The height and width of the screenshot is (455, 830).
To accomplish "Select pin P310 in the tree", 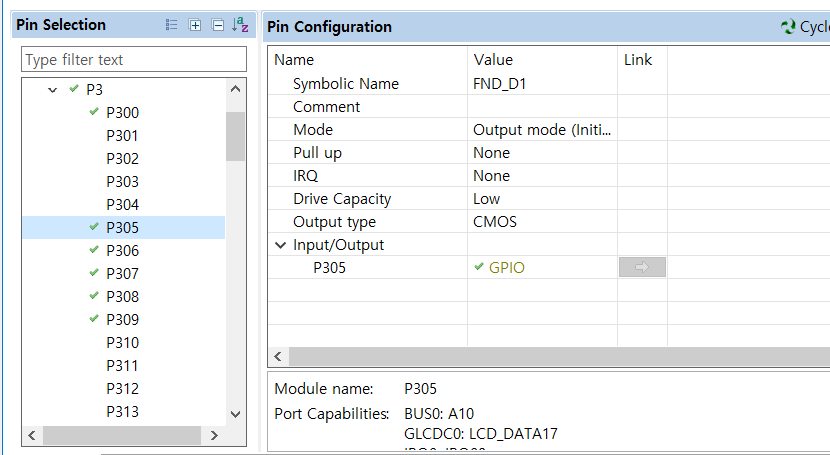I will [x=122, y=343].
